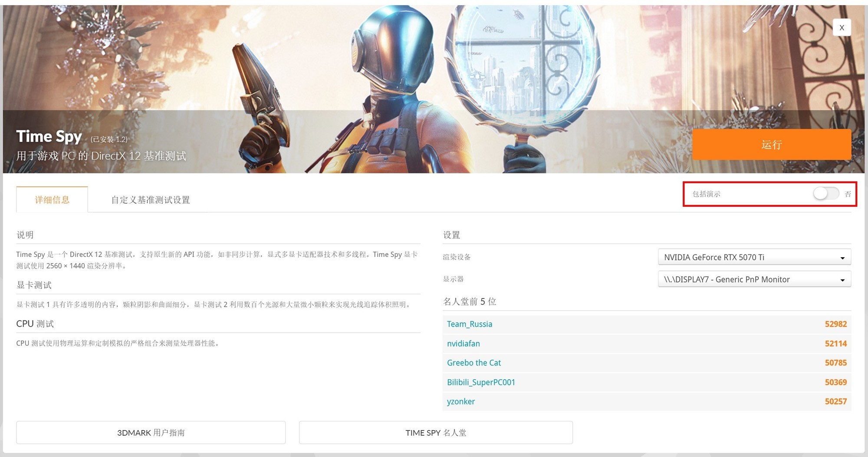Screen dimensions: 868x457
Task: Open the 渲染设备 render device dropdown
Action: click(754, 257)
